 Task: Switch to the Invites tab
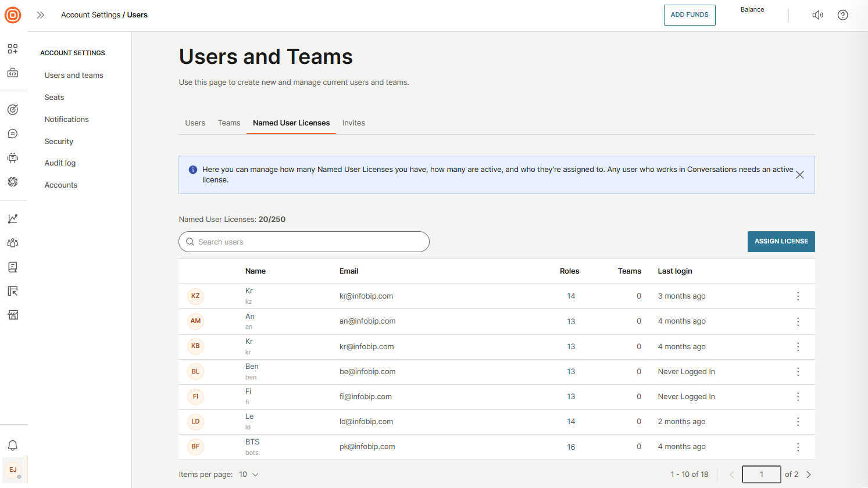tap(353, 123)
